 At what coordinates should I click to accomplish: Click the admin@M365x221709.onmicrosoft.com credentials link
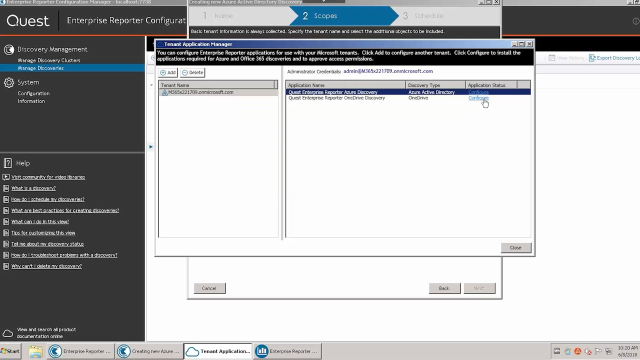[x=388, y=71]
